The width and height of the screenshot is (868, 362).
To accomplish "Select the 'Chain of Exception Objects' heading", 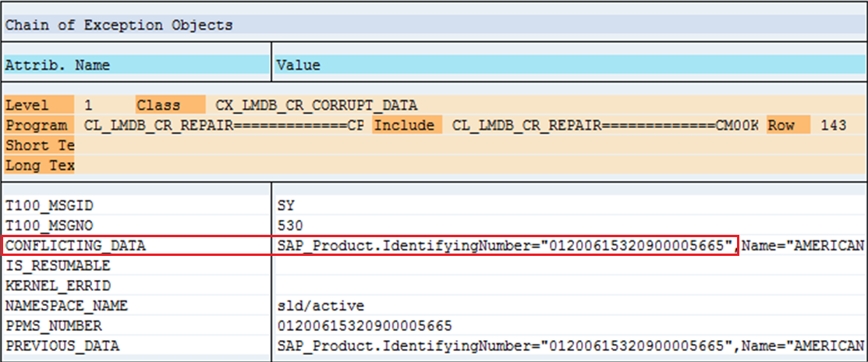I will coord(119,26).
